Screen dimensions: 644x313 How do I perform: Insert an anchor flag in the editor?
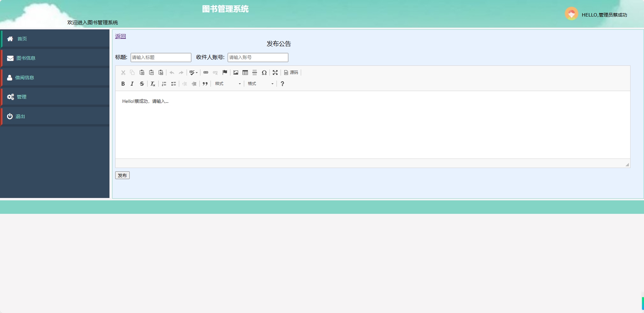point(224,73)
